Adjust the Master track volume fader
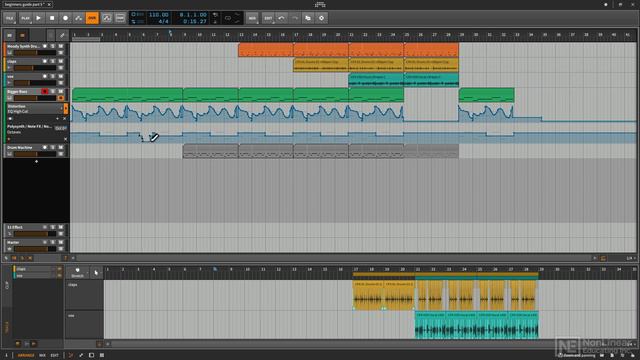The width and height of the screenshot is (640, 360). pyautogui.click(x=36, y=249)
